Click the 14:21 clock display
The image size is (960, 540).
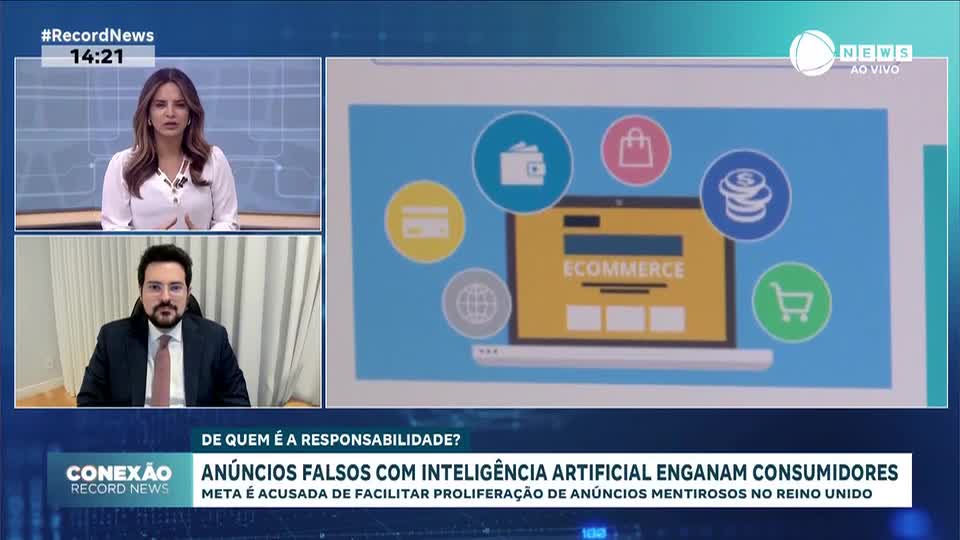tap(97, 56)
